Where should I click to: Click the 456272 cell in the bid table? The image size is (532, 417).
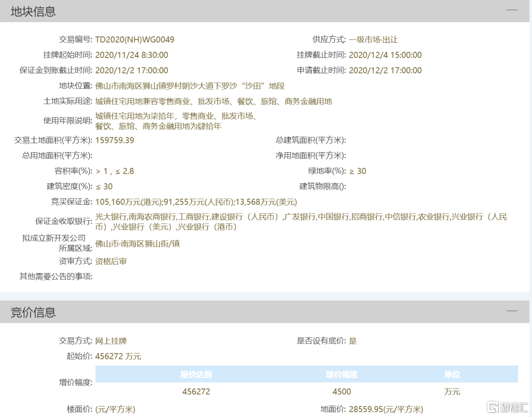(196, 391)
